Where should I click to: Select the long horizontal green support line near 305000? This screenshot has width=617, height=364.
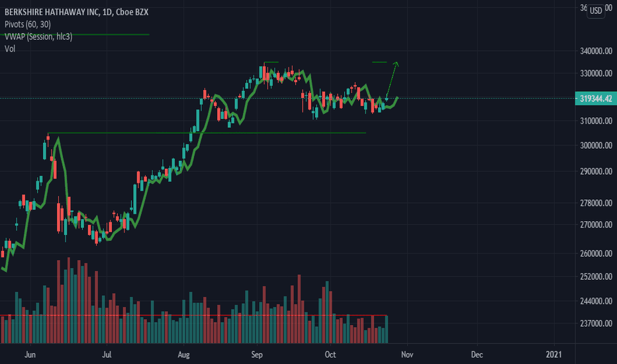(x=207, y=133)
